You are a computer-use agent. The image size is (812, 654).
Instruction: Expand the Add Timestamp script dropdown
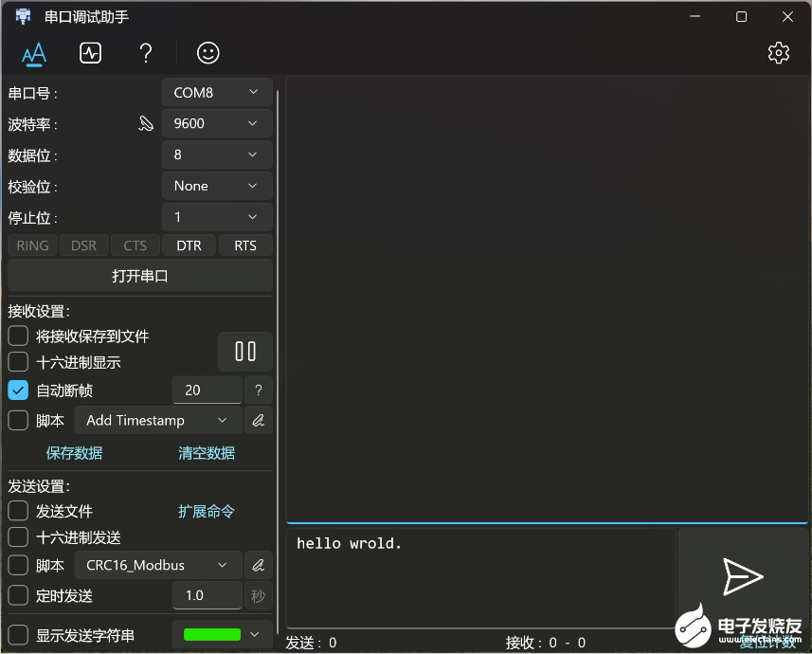tap(157, 420)
